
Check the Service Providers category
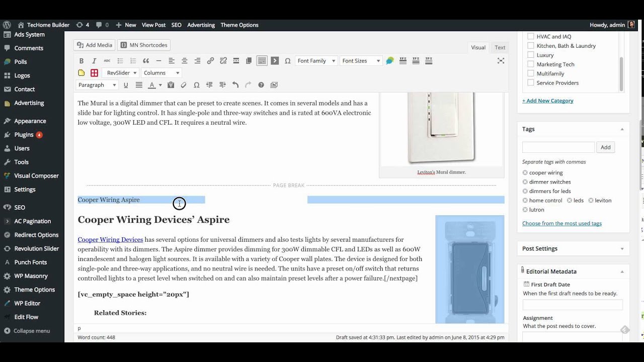pos(530,82)
